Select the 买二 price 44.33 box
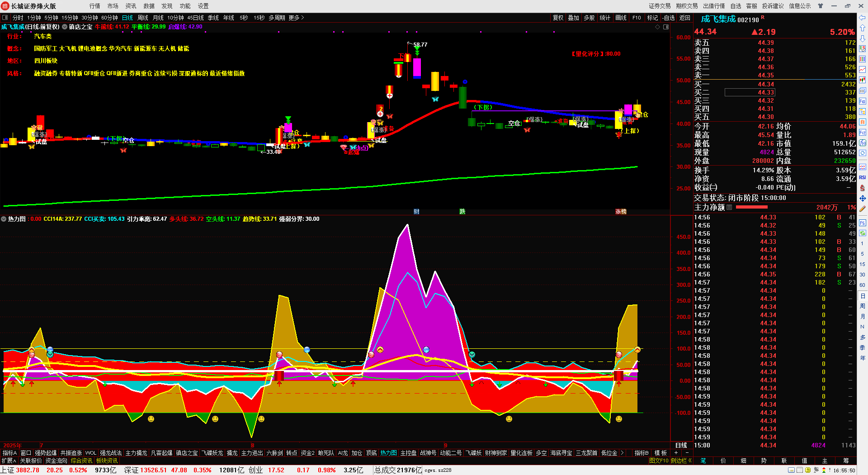The width and height of the screenshot is (868, 475). click(x=750, y=92)
